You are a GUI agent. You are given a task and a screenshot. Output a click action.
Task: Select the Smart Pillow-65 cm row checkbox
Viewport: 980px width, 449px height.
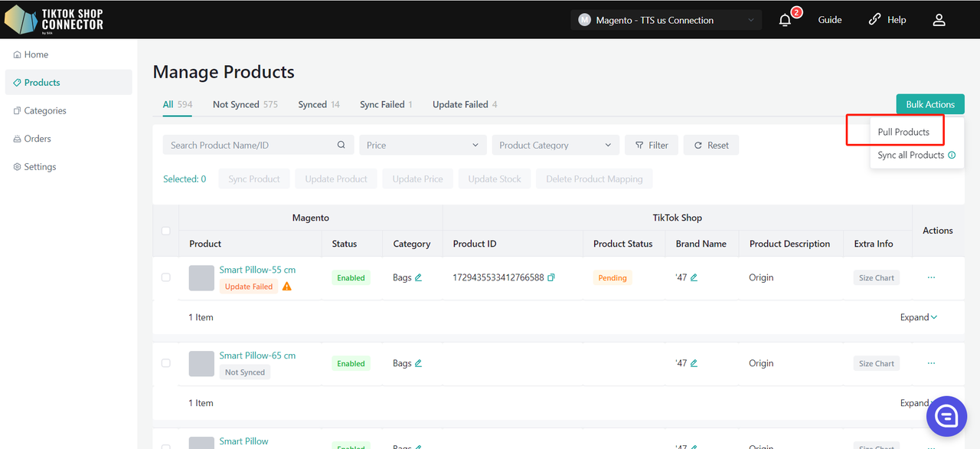click(x=165, y=363)
